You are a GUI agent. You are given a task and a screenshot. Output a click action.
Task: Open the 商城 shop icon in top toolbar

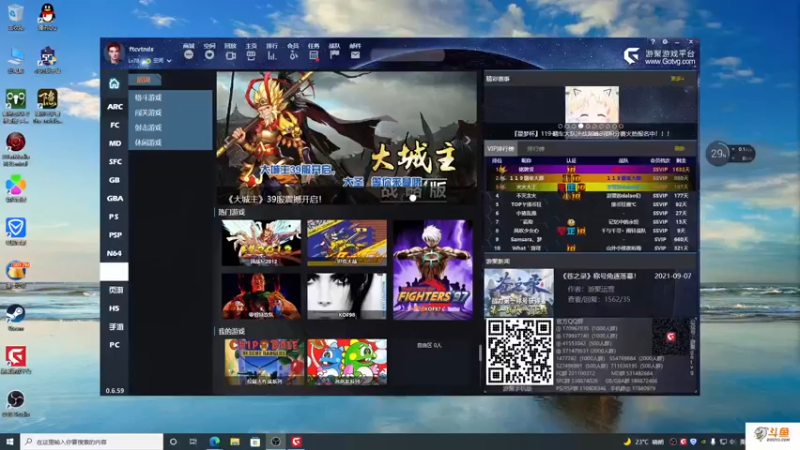coord(189,55)
